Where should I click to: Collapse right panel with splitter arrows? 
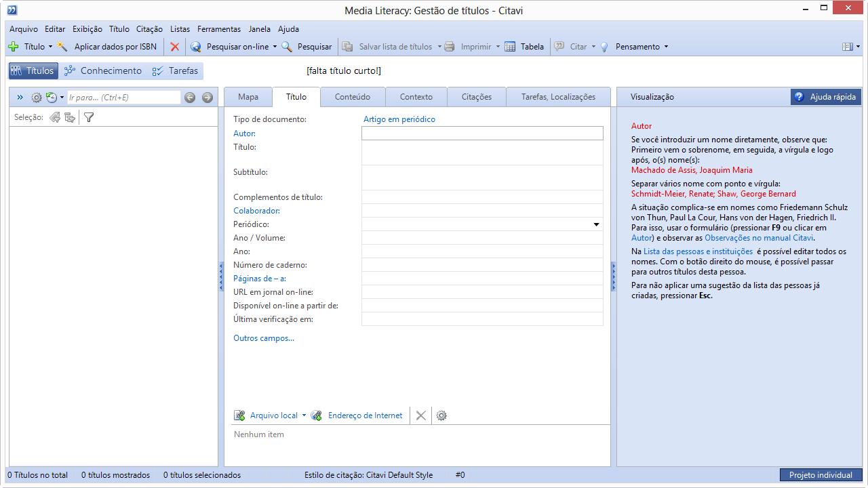pyautogui.click(x=614, y=277)
